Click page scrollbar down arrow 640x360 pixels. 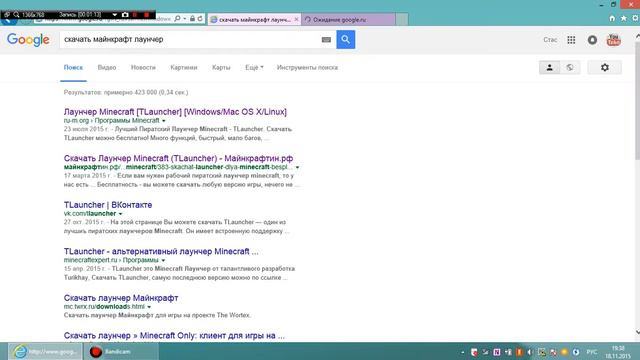coord(637,332)
